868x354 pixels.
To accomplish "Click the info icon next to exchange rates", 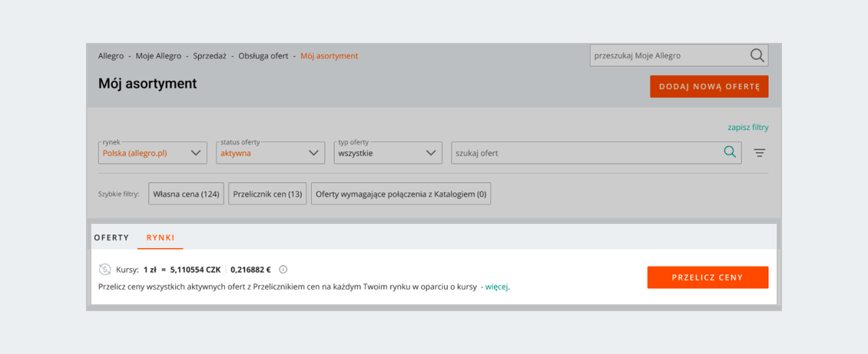I will (x=283, y=269).
